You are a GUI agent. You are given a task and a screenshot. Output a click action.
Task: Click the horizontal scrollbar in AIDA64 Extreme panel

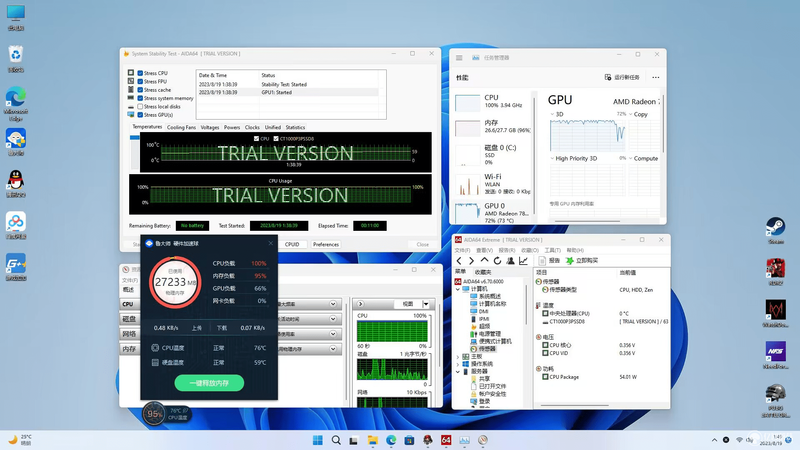click(574, 406)
